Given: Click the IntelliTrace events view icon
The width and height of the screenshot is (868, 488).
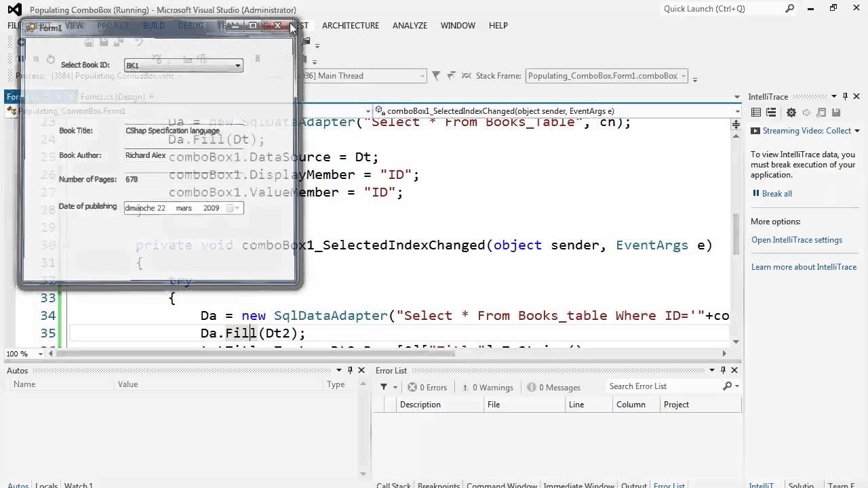Looking at the screenshot, I should point(757,113).
